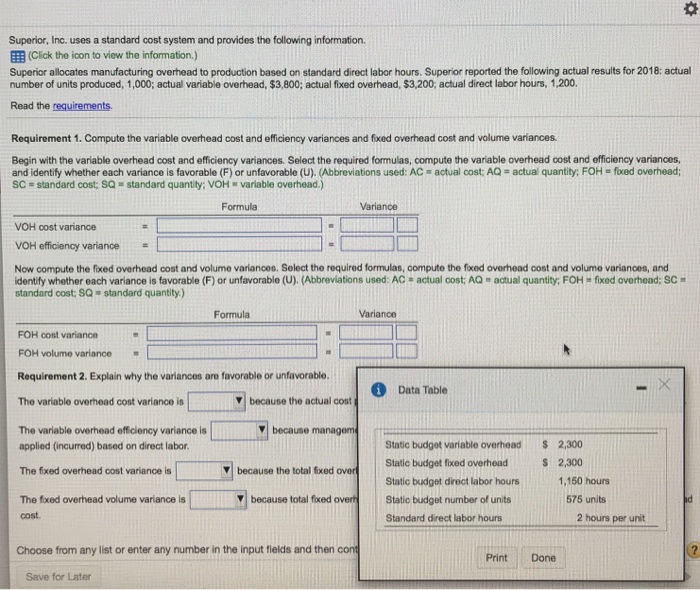
Task: Open the variable overhead efficiency variance dropdown
Action: [x=239, y=430]
